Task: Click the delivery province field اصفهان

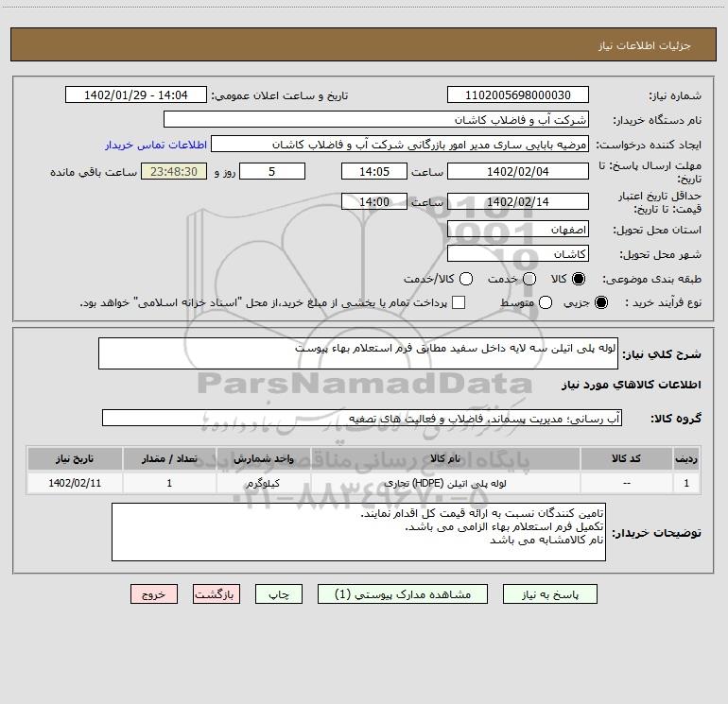Action: 518,230
